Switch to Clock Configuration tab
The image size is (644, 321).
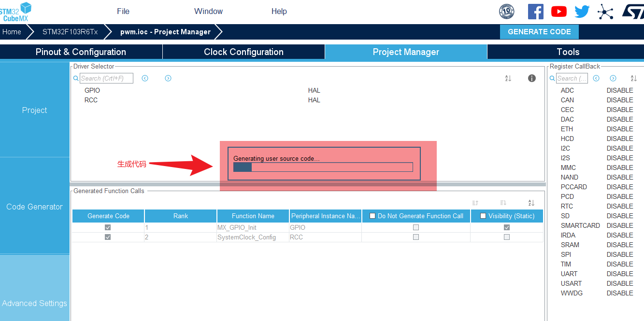[243, 52]
